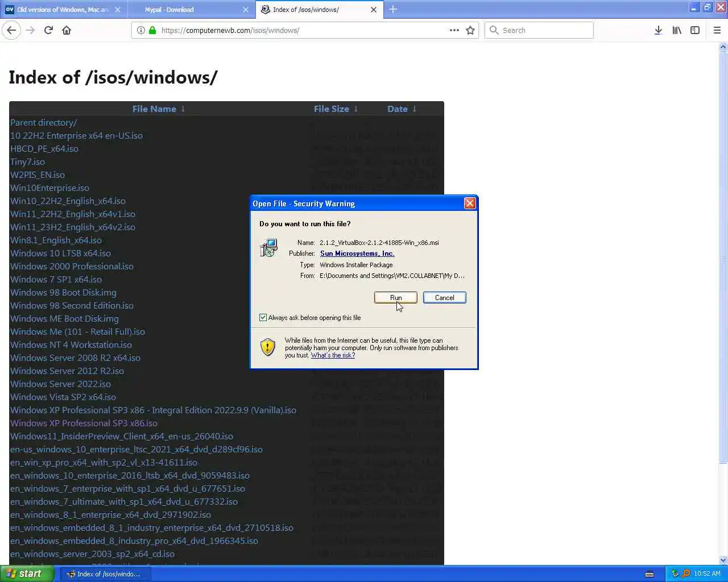
Task: Open 'Windows Server 2022.iso' link
Action: (x=60, y=384)
